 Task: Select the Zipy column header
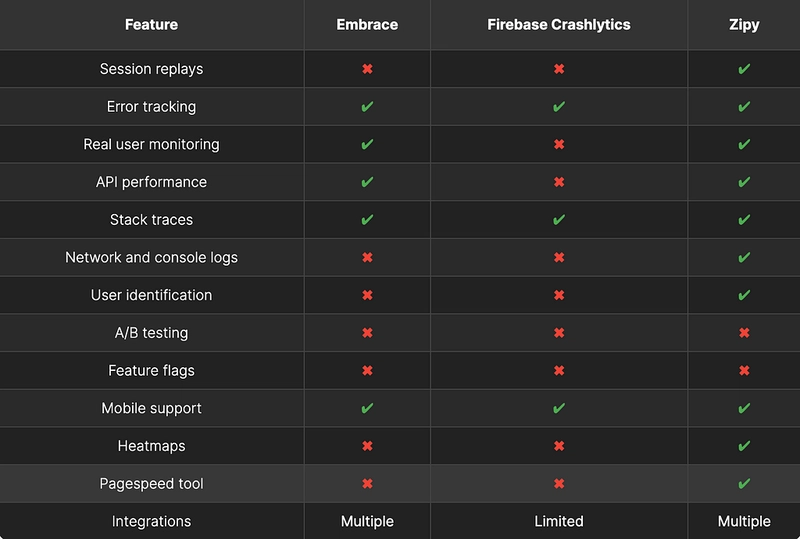click(744, 24)
